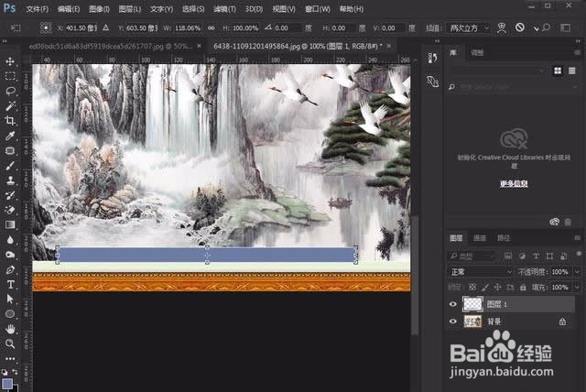Select the Blur tool
The width and height of the screenshot is (586, 392).
10,240
